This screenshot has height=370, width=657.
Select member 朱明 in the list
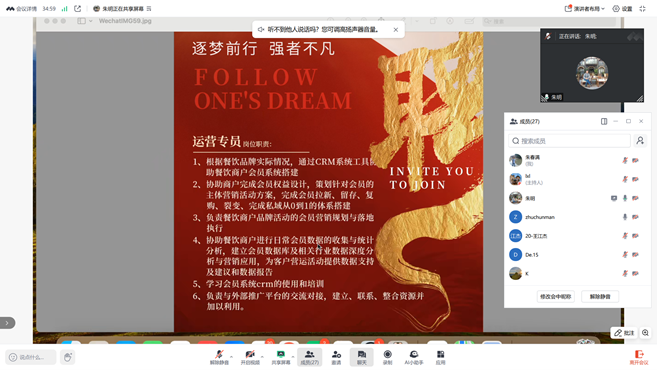click(x=577, y=198)
